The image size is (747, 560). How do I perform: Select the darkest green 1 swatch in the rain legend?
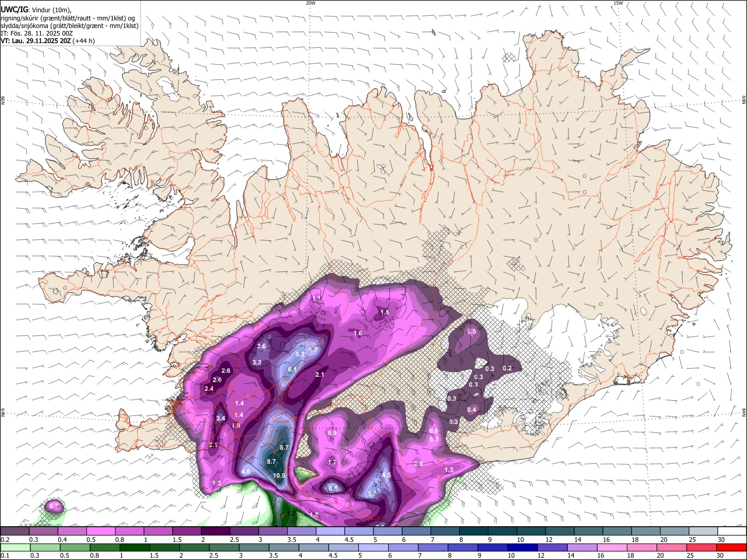coord(134,547)
